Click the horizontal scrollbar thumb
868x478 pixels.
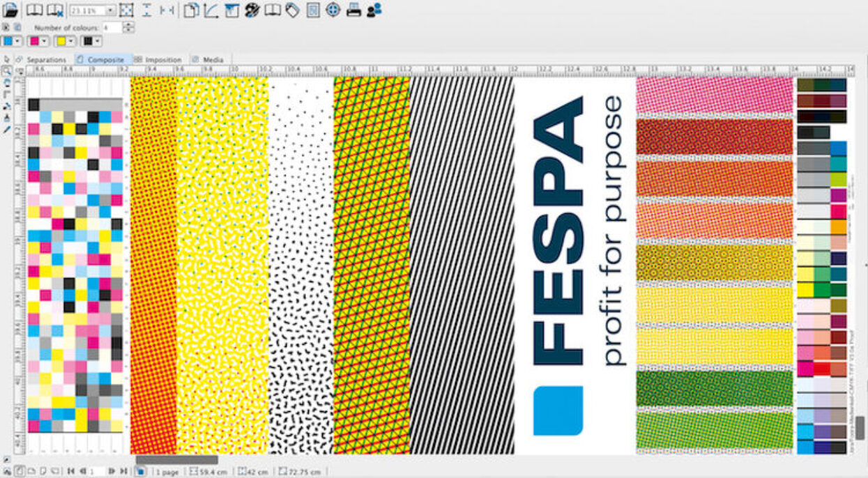click(176, 460)
